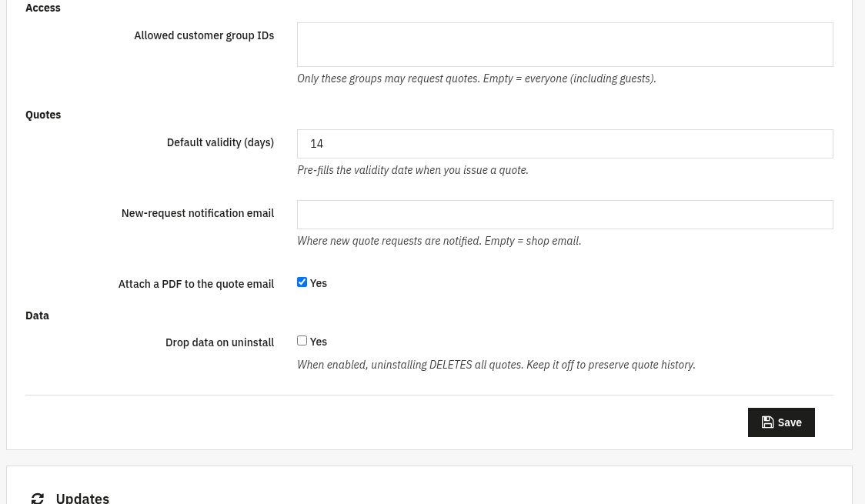Uncheck Attach a PDF to the quote email

coord(302,282)
